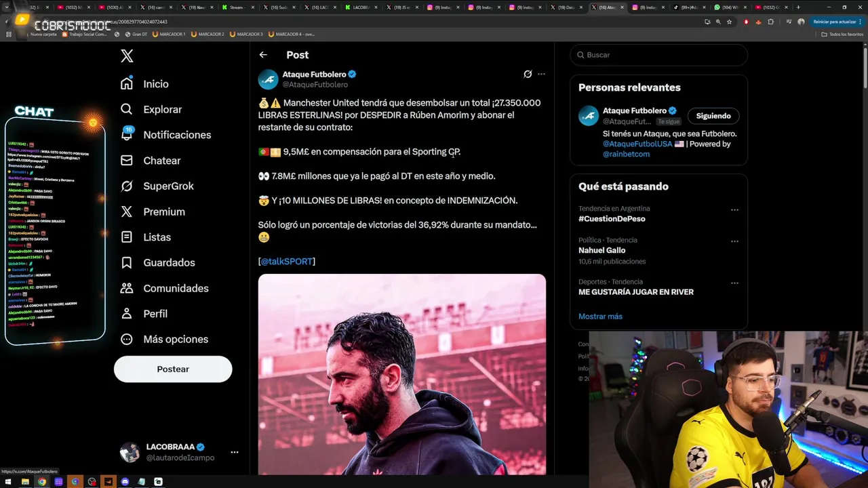868x488 pixels.
Task: Open the @AtaqueFutbolUSA link
Action: tap(637, 144)
